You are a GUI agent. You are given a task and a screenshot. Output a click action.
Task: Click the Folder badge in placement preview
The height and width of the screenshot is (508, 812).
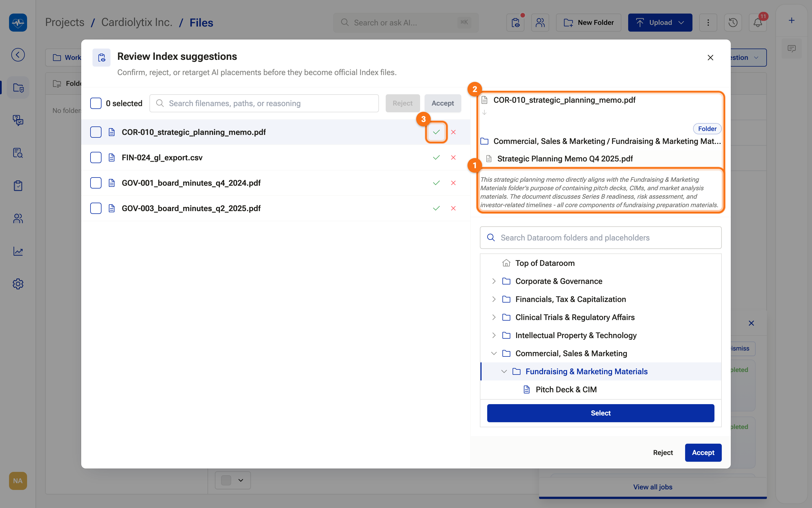(707, 129)
